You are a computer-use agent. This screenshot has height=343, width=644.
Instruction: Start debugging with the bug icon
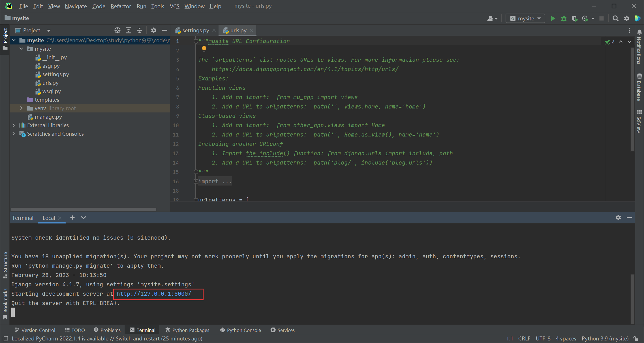[x=564, y=18]
